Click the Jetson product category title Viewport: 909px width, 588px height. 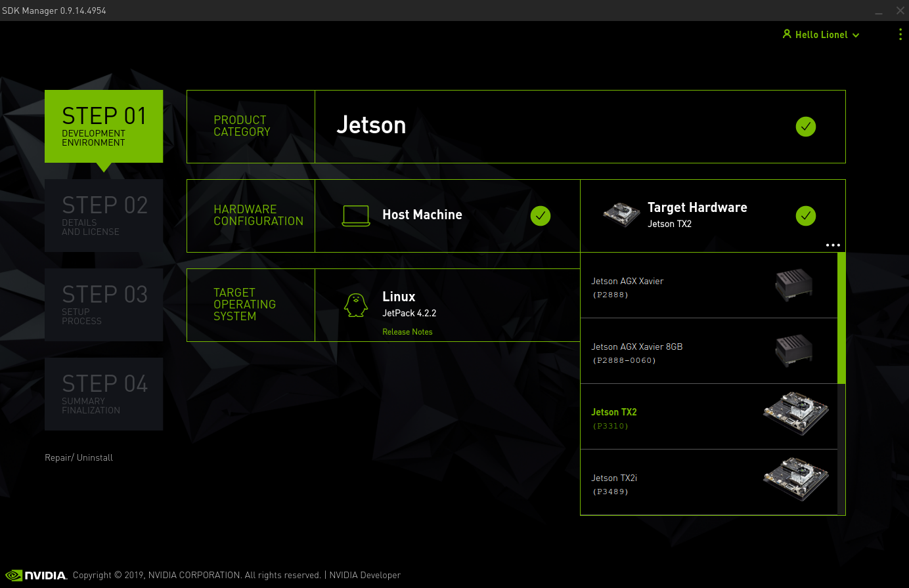pos(371,125)
